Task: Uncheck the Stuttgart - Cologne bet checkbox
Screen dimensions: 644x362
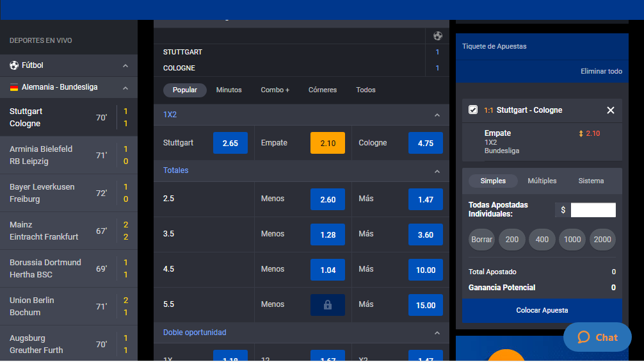Action: coord(472,110)
